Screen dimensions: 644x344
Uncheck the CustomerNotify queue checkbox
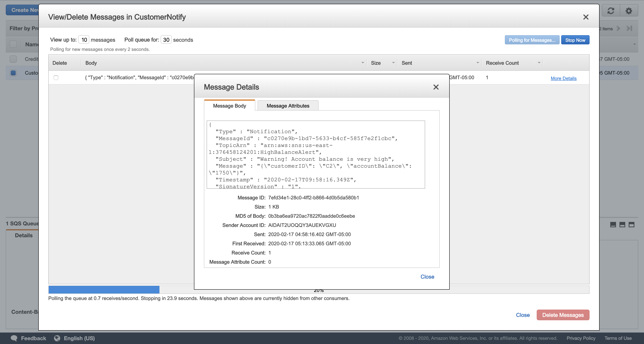13,73
